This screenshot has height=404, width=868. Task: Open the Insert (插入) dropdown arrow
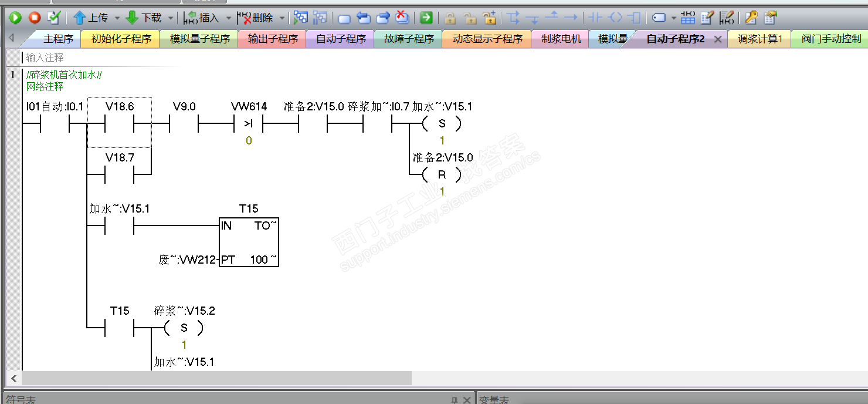point(228,18)
